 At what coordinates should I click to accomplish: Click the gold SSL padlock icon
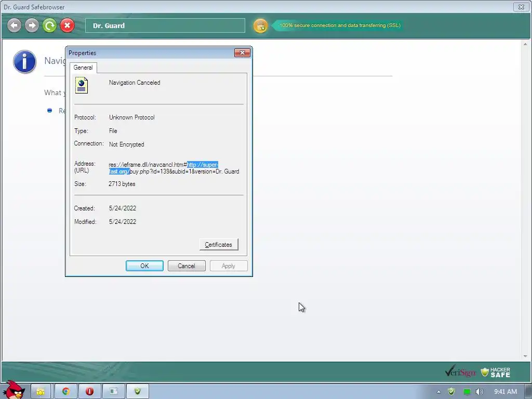click(x=261, y=26)
